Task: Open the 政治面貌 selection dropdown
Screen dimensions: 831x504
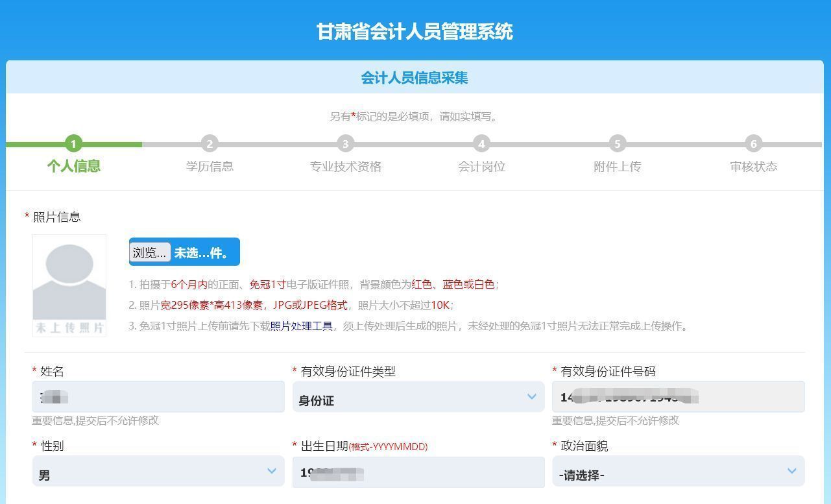Action: point(679,472)
